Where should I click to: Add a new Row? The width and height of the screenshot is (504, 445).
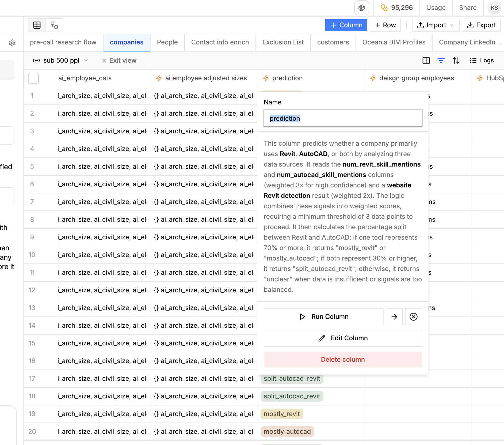[x=385, y=25]
